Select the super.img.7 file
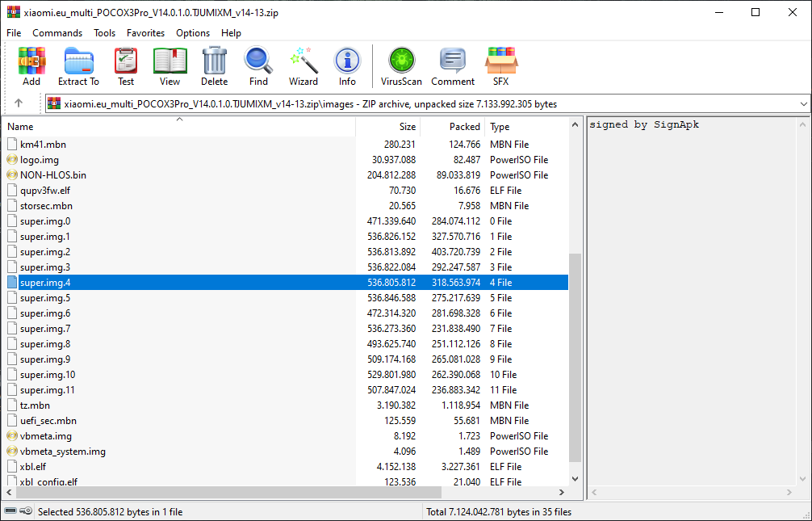The width and height of the screenshot is (812, 521). pos(286,329)
